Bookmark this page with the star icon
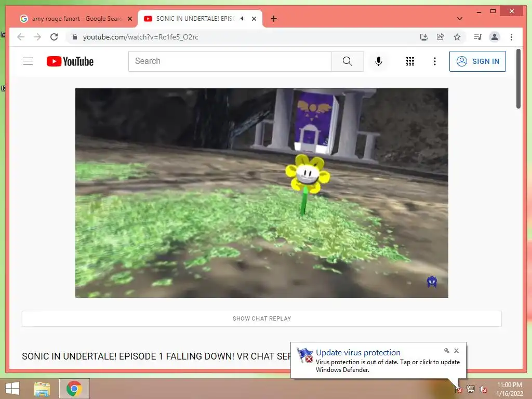The width and height of the screenshot is (532, 399). coord(457,37)
